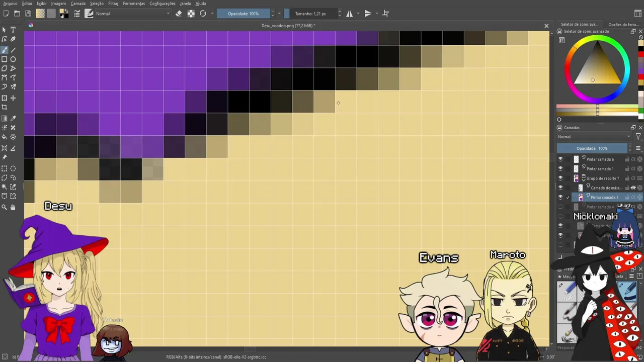Open the layer blending mode dropdown
644x362 pixels.
[x=594, y=137]
